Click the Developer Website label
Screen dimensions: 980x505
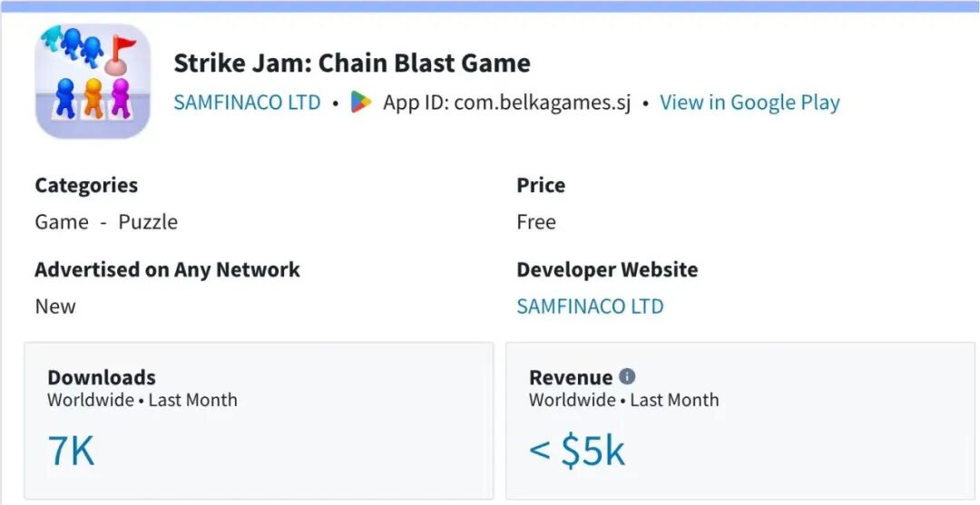click(x=607, y=269)
